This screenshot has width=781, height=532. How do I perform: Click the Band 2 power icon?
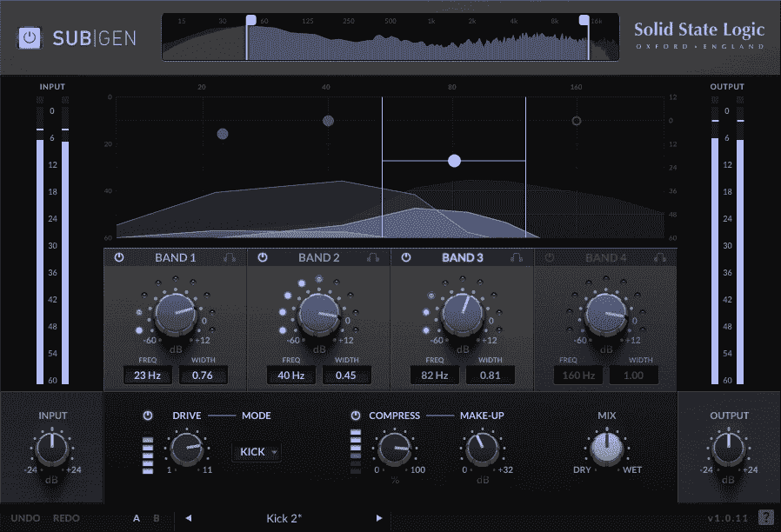point(262,257)
